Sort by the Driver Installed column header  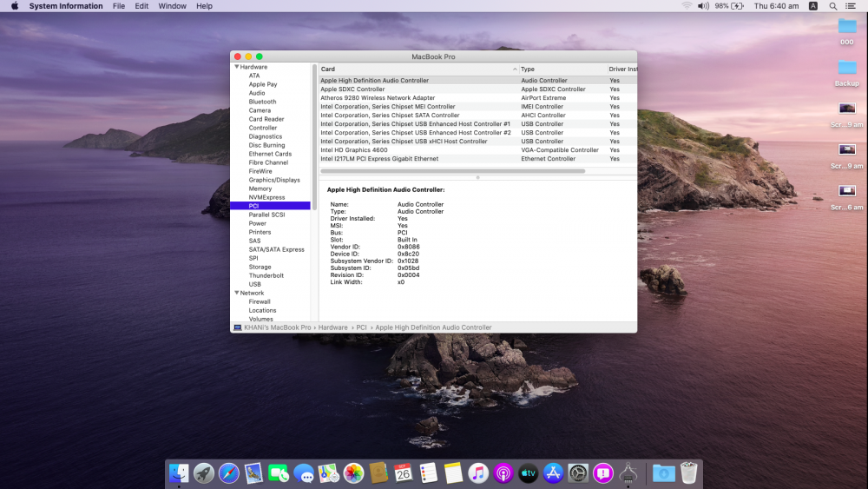coord(622,69)
